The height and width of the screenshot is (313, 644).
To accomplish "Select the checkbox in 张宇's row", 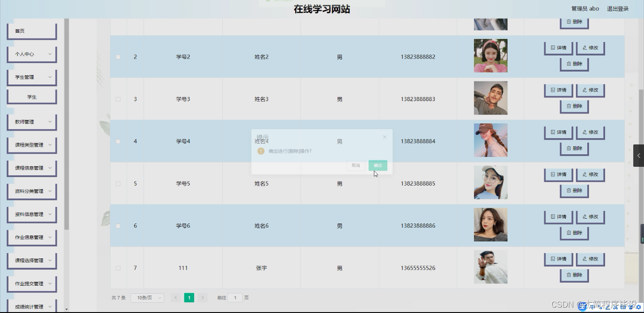I will (x=118, y=268).
